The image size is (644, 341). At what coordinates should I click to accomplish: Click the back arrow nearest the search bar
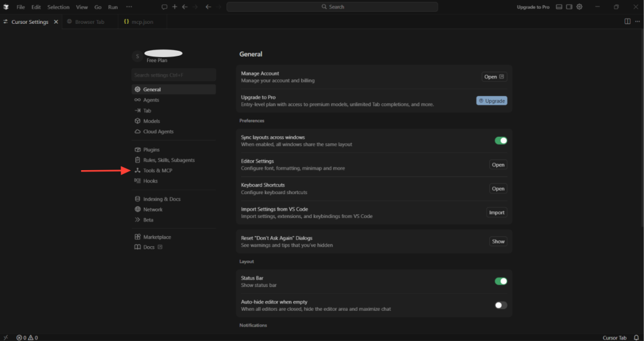(x=208, y=7)
